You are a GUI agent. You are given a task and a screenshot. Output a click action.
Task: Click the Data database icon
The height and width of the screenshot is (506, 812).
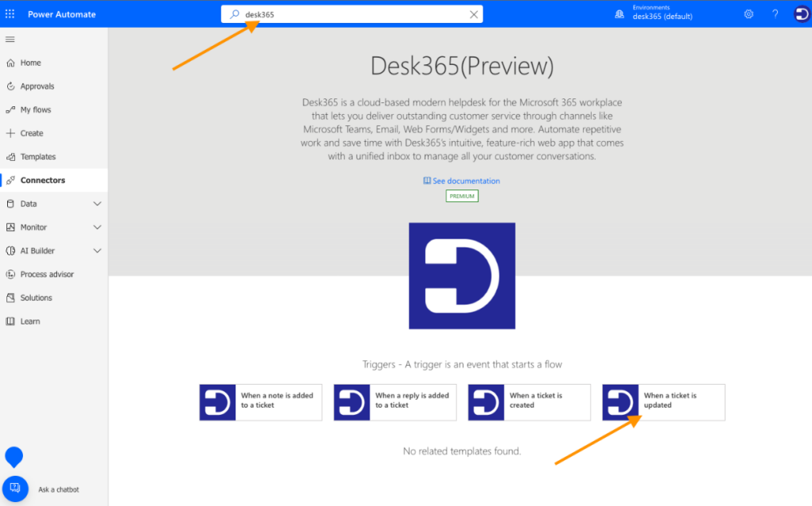pyautogui.click(x=10, y=204)
